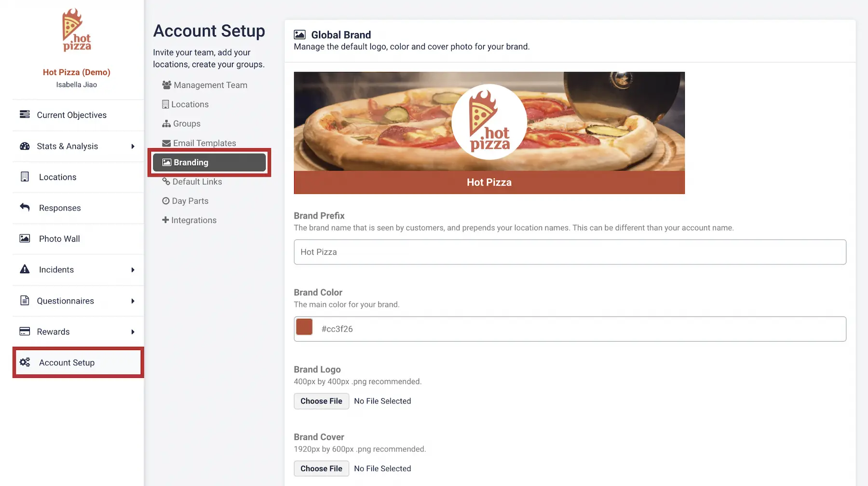
Task: Click the Photo Wall image icon
Action: (x=25, y=238)
